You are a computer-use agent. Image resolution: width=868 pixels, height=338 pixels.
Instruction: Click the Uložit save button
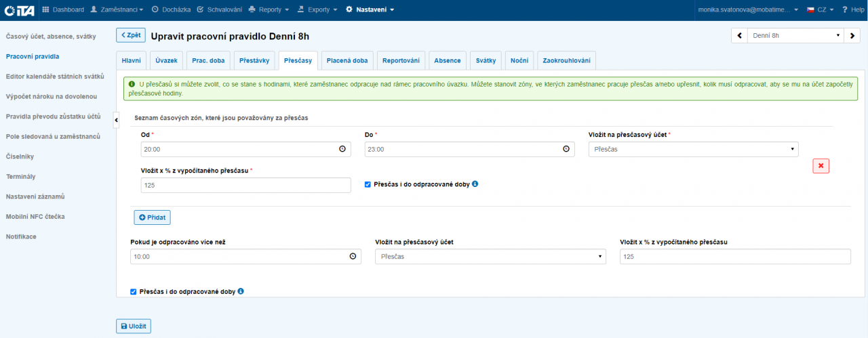tap(134, 326)
